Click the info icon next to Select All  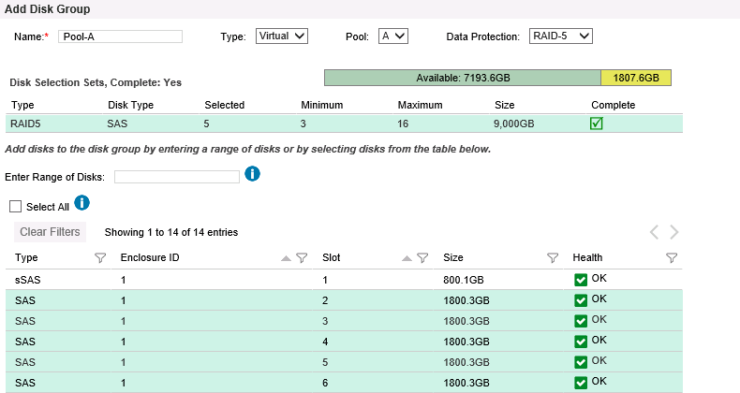click(82, 203)
